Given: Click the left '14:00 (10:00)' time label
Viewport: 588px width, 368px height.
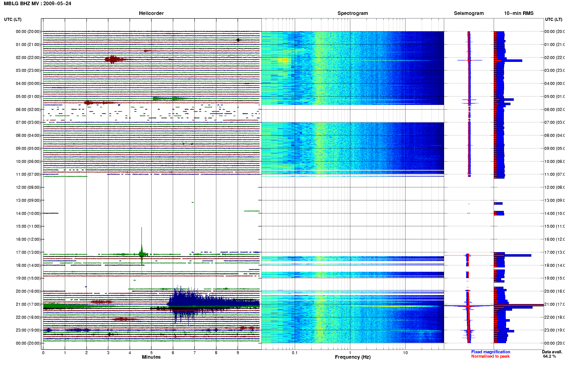Looking at the screenshot, I should (28, 213).
